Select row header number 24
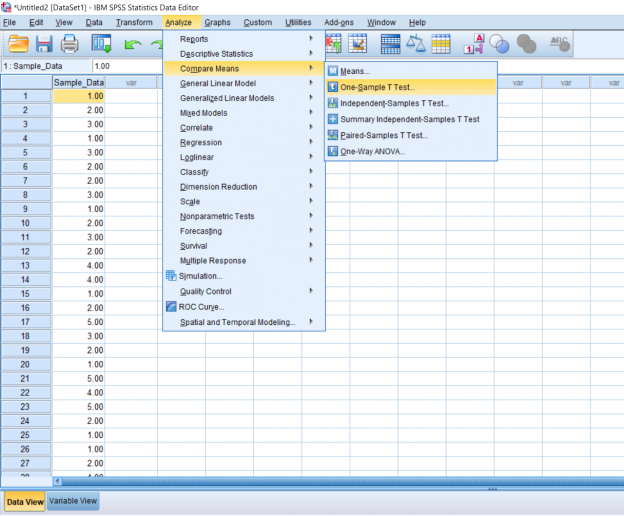 (26, 421)
